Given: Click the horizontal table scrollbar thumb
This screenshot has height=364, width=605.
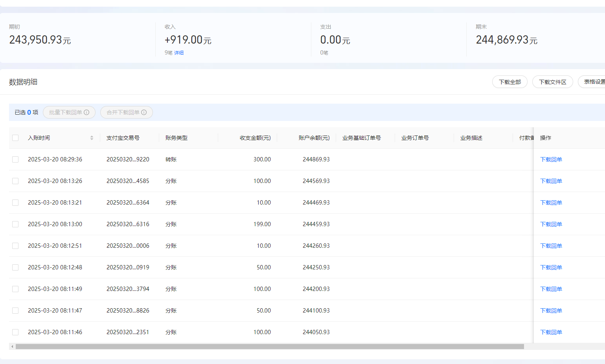Looking at the screenshot, I should click(x=270, y=347).
